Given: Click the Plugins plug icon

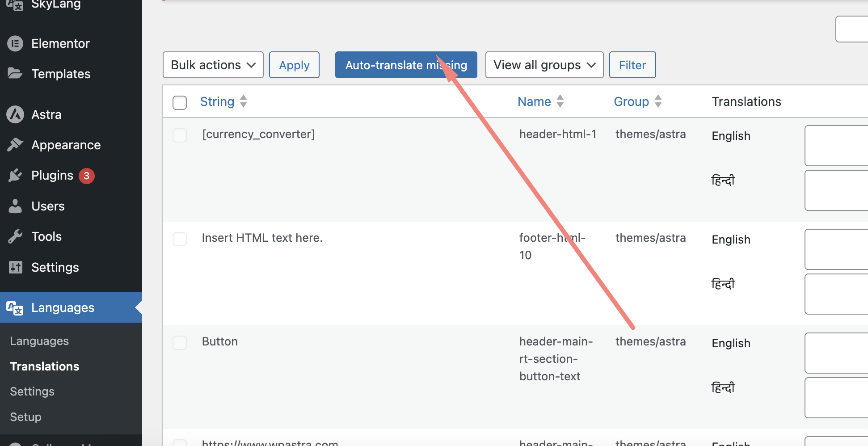Looking at the screenshot, I should 15,175.
